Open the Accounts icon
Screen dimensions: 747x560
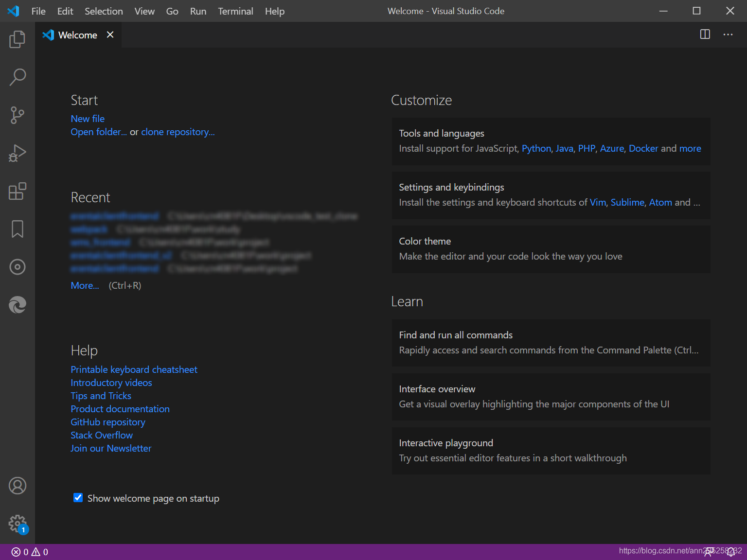18,486
